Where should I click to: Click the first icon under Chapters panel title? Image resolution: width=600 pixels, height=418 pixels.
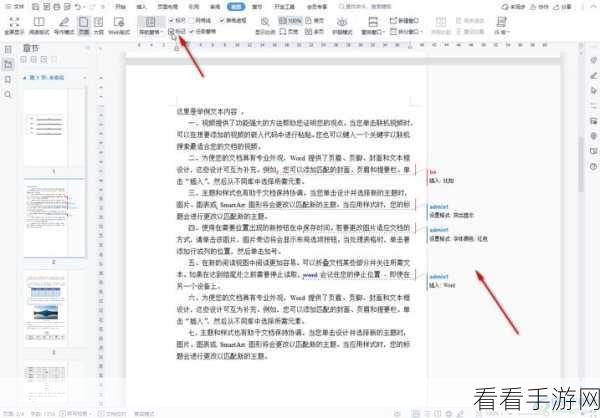point(24,59)
